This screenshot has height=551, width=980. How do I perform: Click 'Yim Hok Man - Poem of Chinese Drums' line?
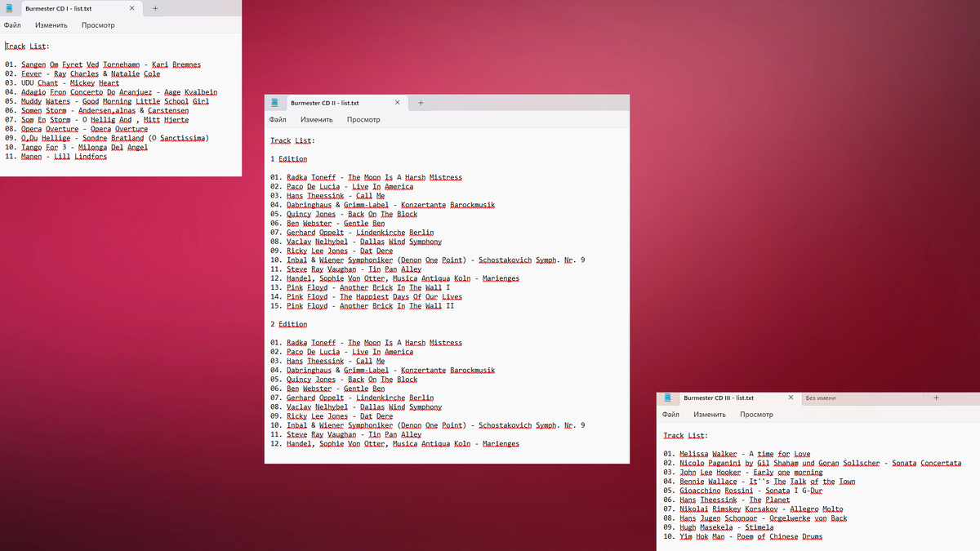tap(743, 536)
